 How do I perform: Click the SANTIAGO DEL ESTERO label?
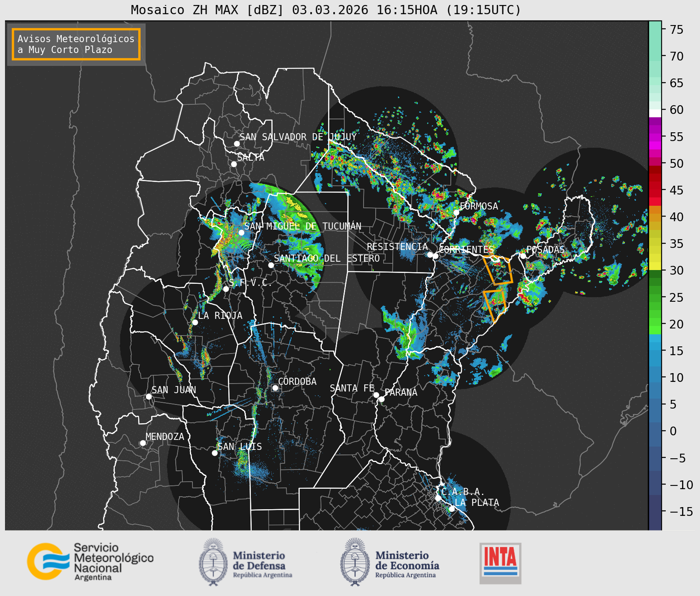click(x=327, y=258)
